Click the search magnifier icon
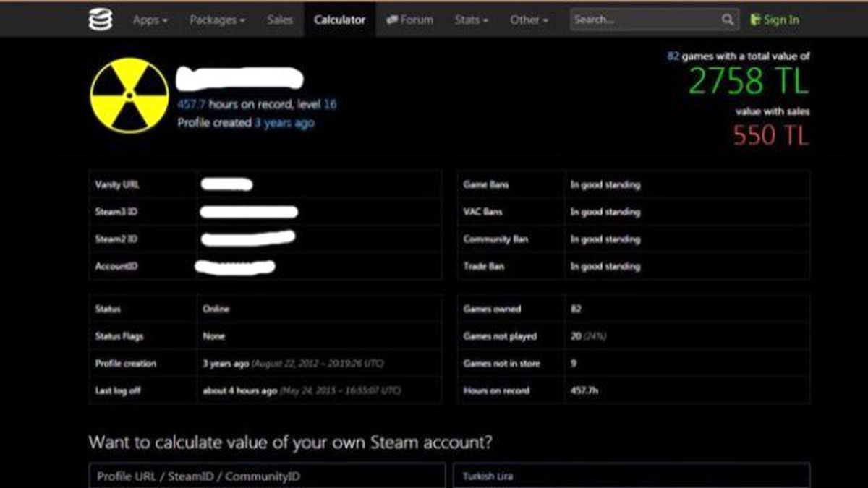 728,20
